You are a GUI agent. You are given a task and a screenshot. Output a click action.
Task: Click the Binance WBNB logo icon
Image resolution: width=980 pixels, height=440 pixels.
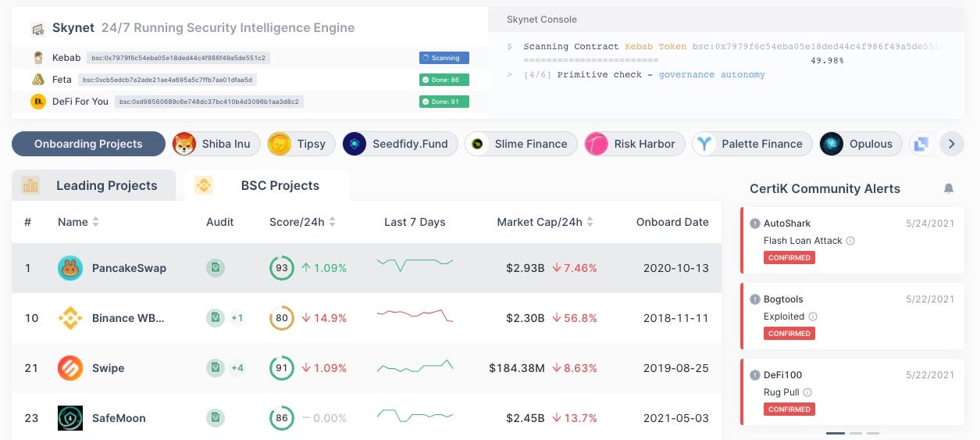(70, 318)
